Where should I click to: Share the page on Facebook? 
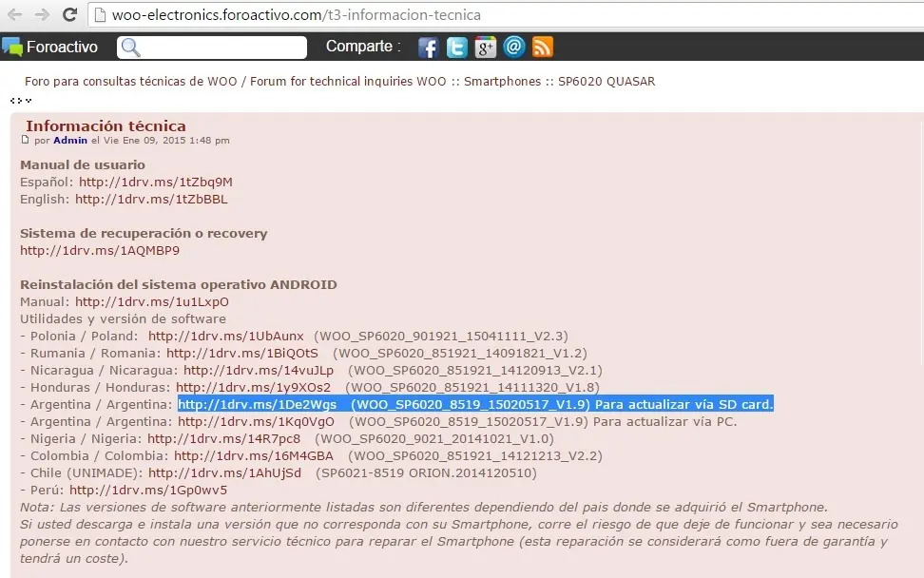click(x=429, y=48)
